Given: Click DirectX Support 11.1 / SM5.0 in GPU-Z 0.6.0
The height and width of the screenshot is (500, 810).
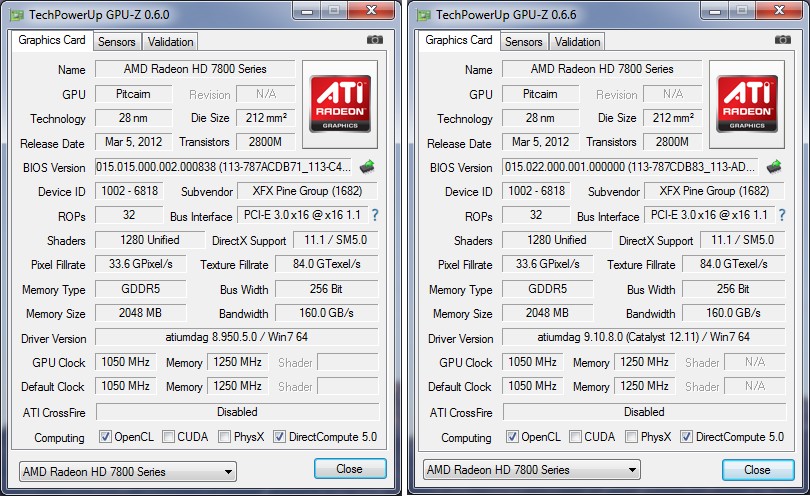Looking at the screenshot, I should tap(335, 240).
